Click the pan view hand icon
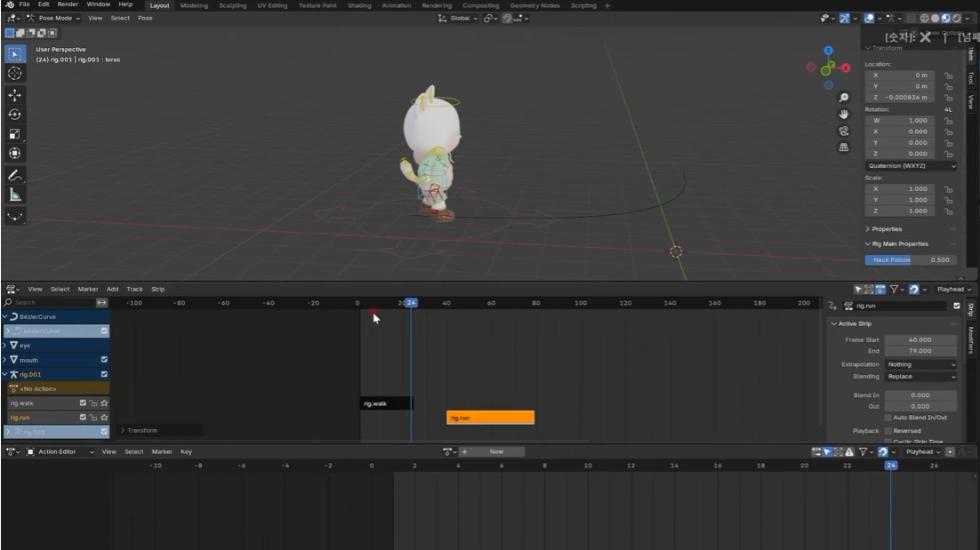The image size is (980, 550). coord(844,115)
